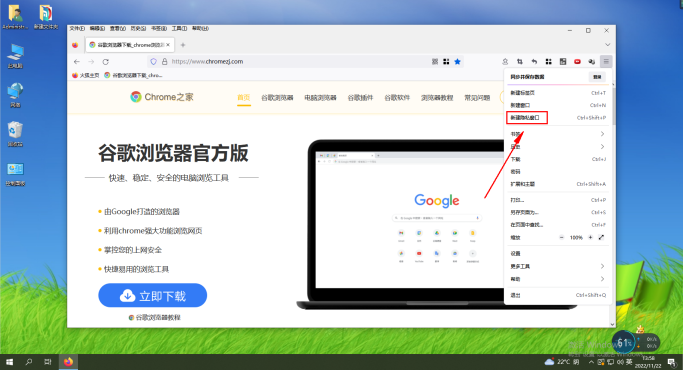Open 谷歌插件 in the site navigation

360,98
